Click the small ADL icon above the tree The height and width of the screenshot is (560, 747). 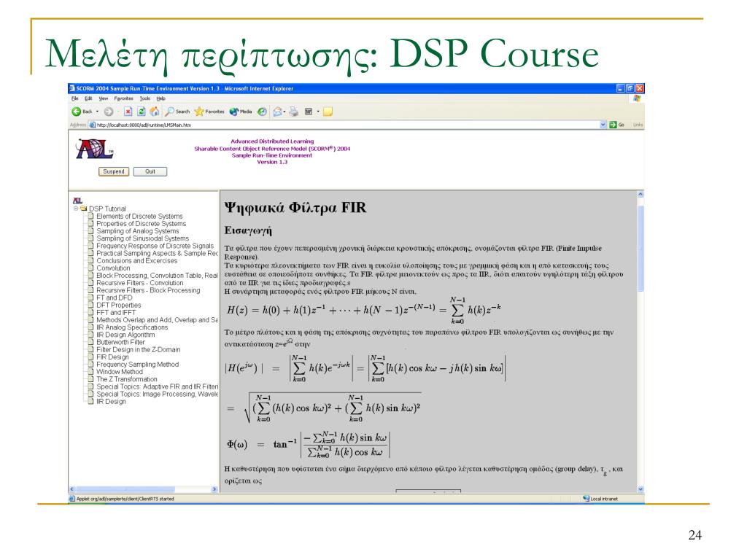coord(77,201)
